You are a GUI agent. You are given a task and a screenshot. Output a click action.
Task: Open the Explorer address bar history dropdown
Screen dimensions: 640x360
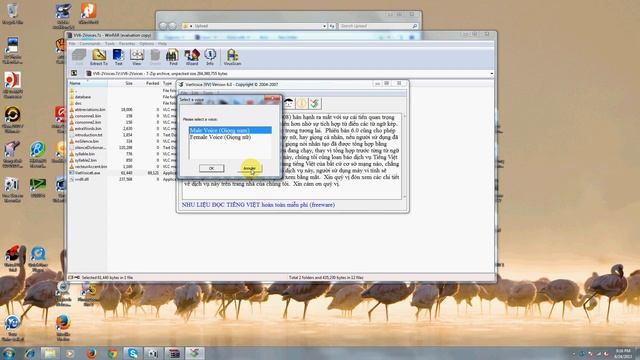click(x=324, y=26)
